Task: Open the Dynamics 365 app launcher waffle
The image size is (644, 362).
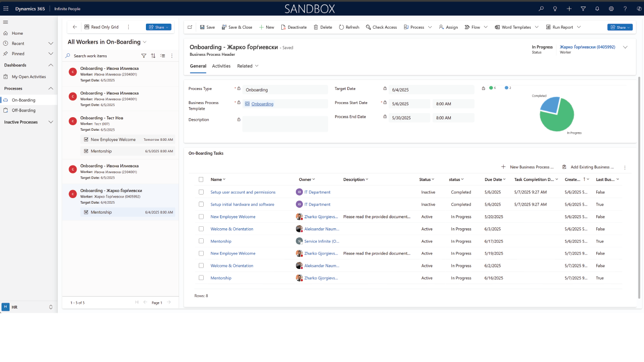Action: [x=6, y=9]
